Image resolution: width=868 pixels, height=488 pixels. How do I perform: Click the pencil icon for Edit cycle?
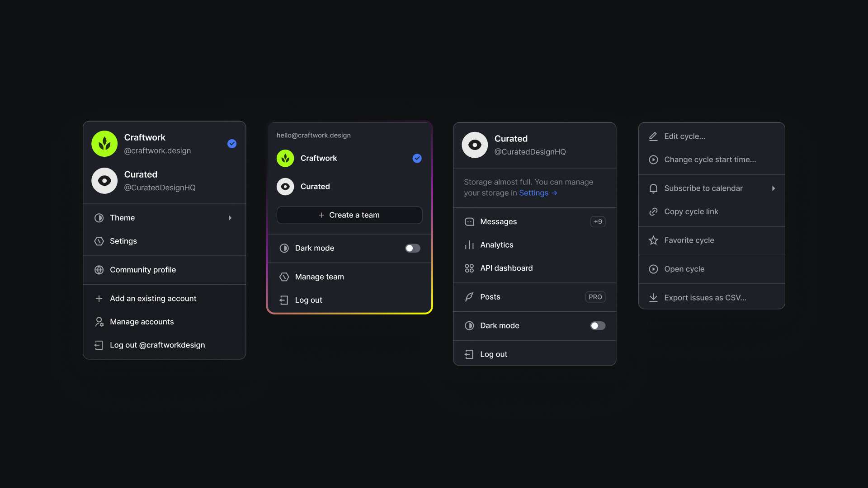(653, 136)
